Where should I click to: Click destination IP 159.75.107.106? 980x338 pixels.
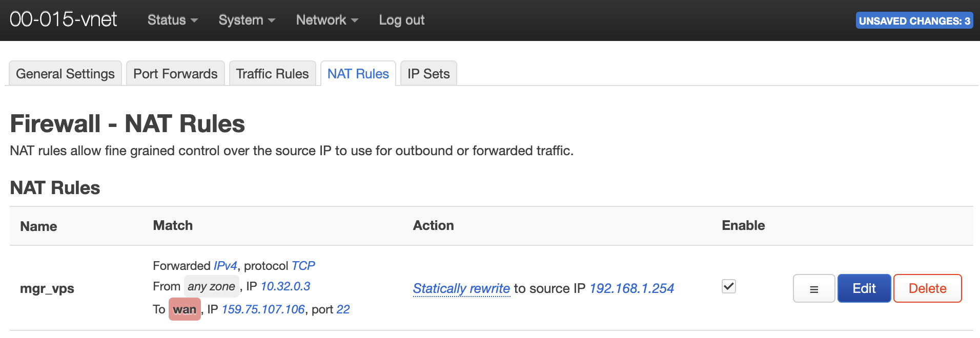[x=263, y=309]
